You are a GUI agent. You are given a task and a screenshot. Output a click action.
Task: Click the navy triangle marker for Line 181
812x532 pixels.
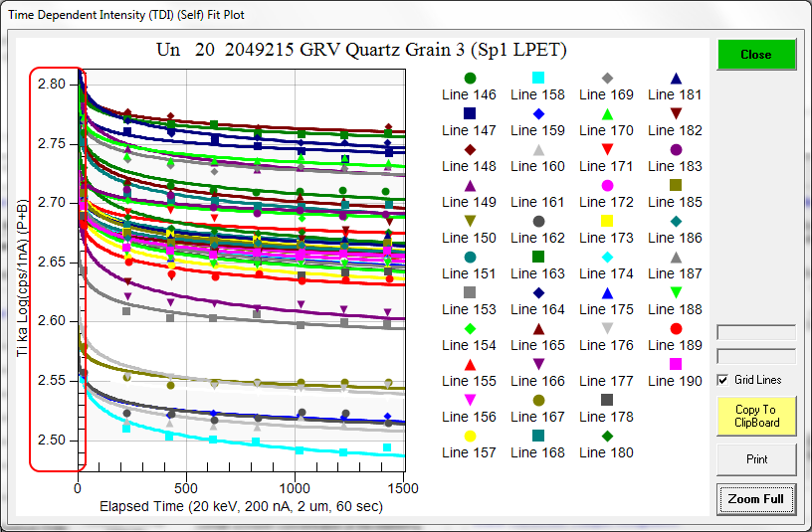click(x=676, y=78)
